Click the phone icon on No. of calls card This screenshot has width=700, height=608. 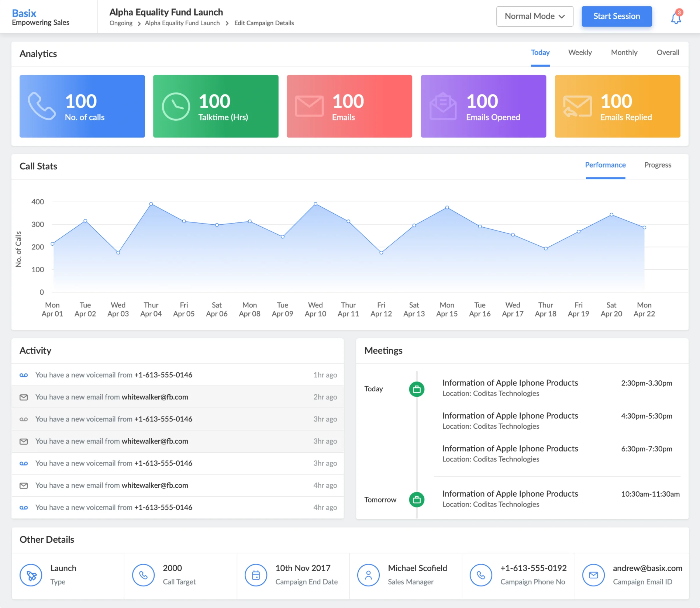(42, 106)
